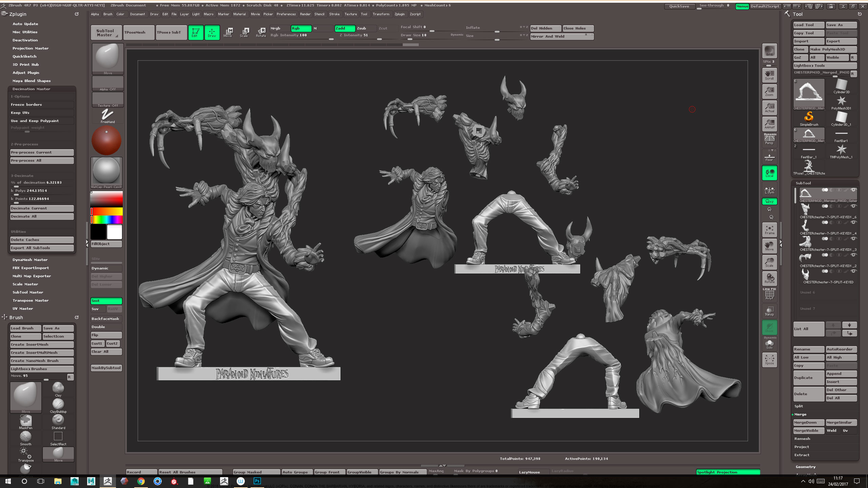
Task: Select the CHESTERchester-7-SPLIT-KEYED1_4 subtool row
Action: point(828,228)
